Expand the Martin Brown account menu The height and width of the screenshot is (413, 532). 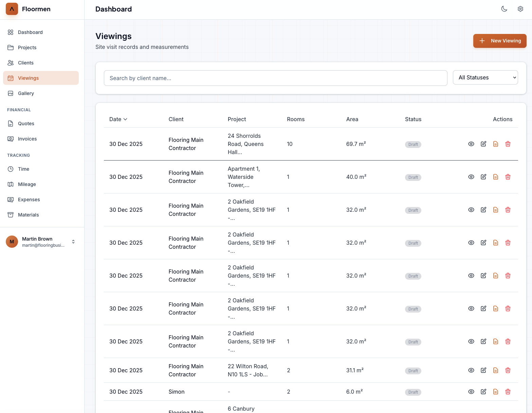click(x=73, y=242)
